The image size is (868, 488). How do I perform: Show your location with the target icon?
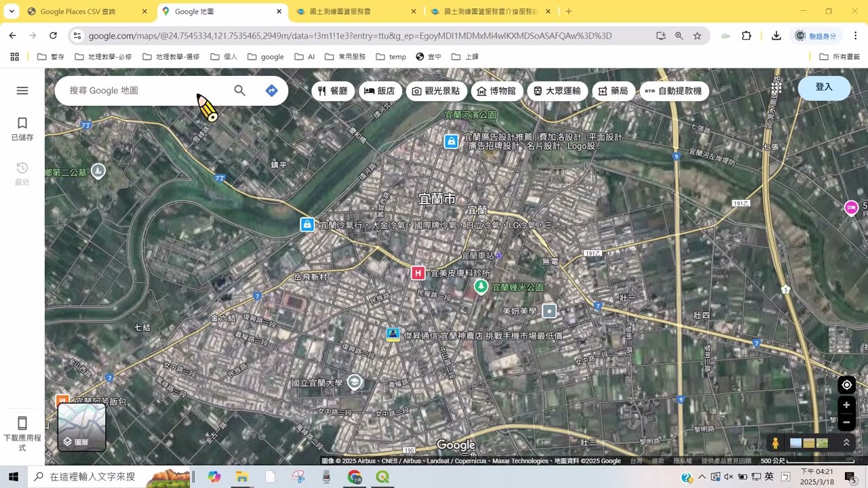[846, 385]
